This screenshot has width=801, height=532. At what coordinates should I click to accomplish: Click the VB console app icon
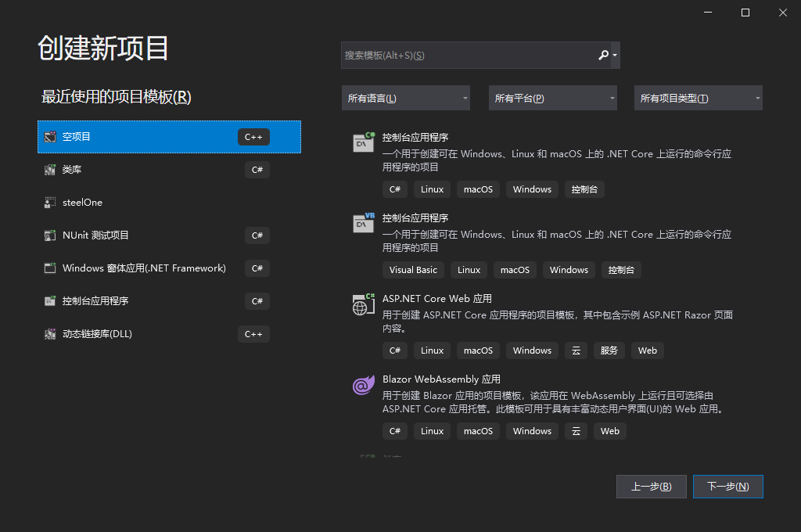pyautogui.click(x=364, y=223)
